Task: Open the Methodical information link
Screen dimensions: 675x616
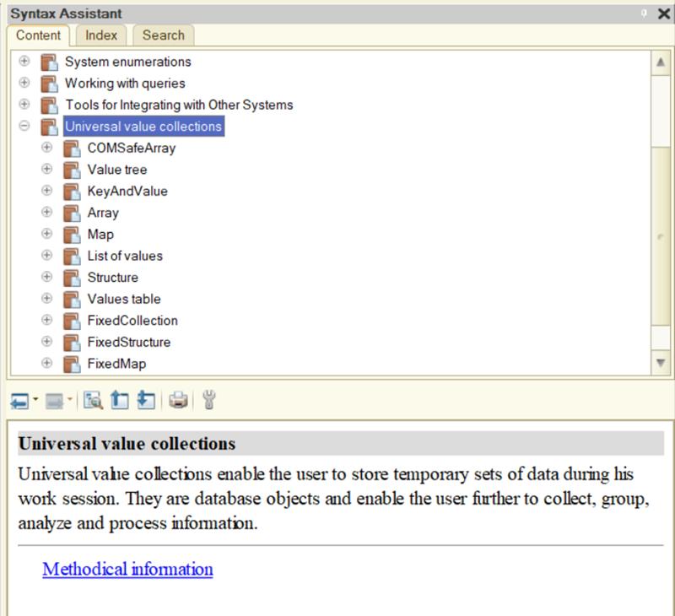Action: pos(127,570)
